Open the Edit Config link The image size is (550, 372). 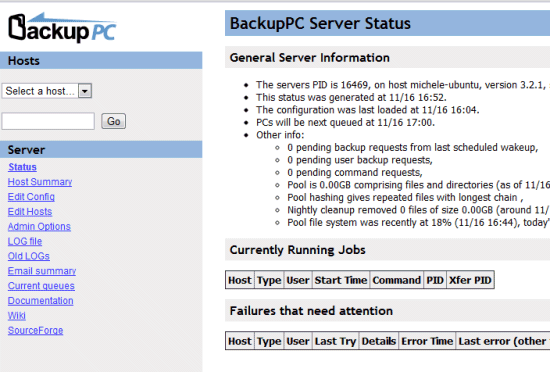[x=31, y=197]
